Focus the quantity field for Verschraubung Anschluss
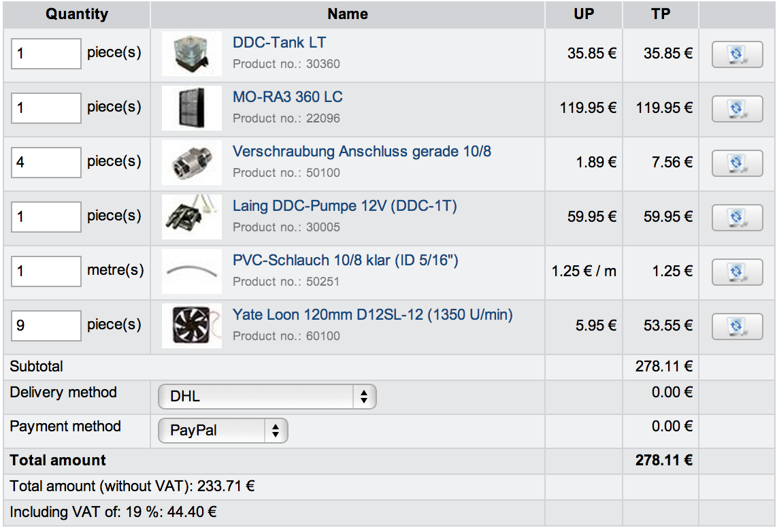This screenshot has width=777, height=532. pos(46,163)
